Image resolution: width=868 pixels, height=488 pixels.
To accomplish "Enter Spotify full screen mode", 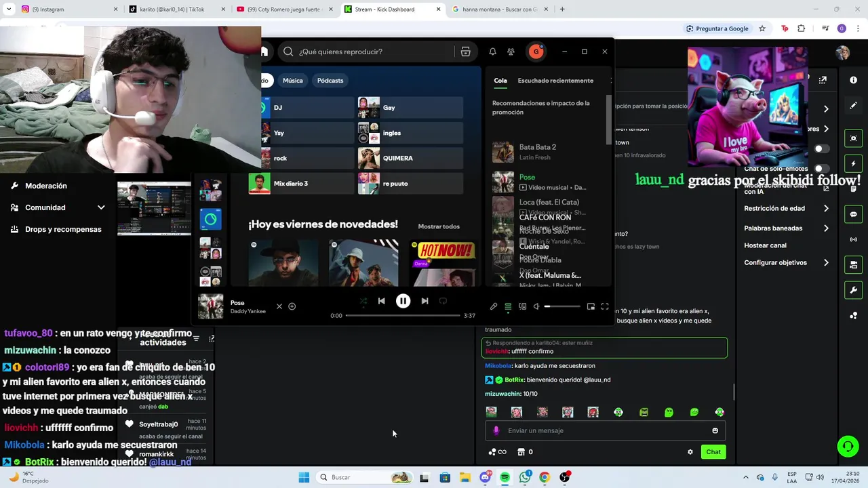I will pyautogui.click(x=605, y=306).
